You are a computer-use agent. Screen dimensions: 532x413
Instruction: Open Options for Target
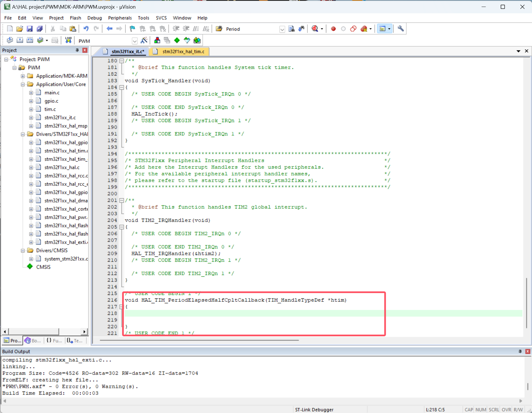(144, 40)
